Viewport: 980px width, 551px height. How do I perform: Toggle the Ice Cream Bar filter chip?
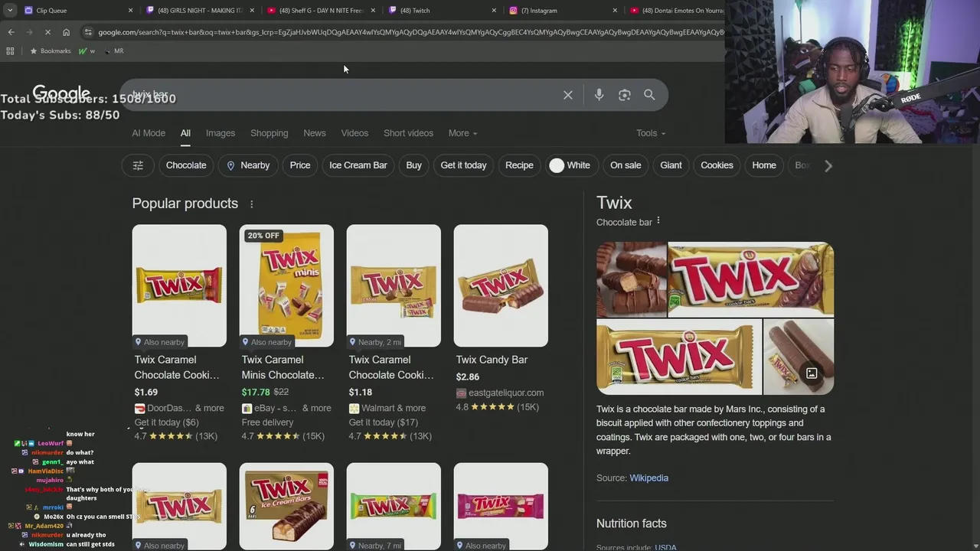[x=358, y=165]
